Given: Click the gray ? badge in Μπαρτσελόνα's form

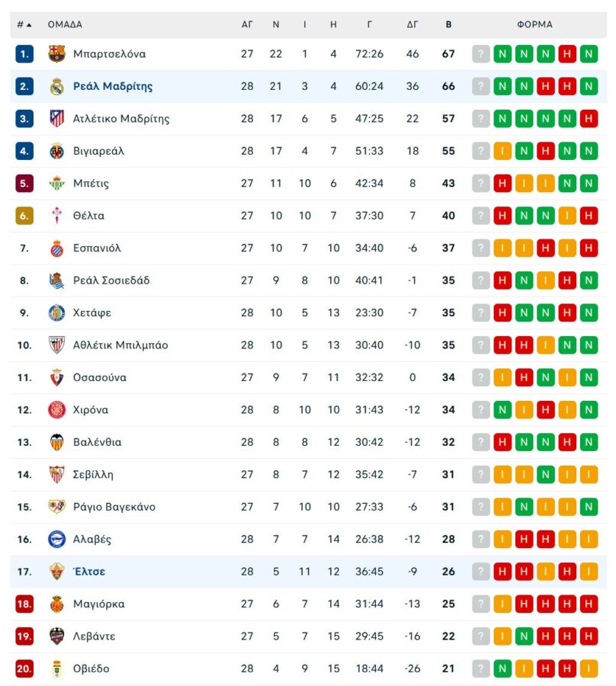Looking at the screenshot, I should point(480,54).
